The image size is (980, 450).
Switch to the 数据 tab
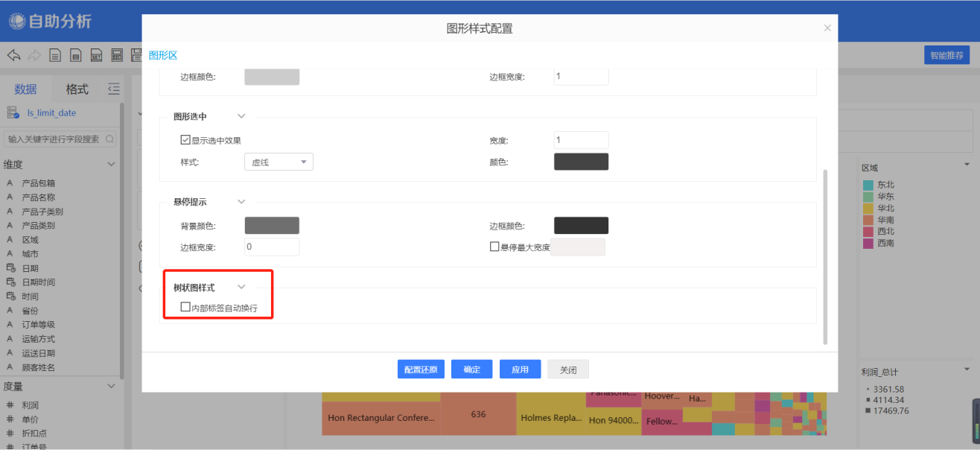click(25, 89)
